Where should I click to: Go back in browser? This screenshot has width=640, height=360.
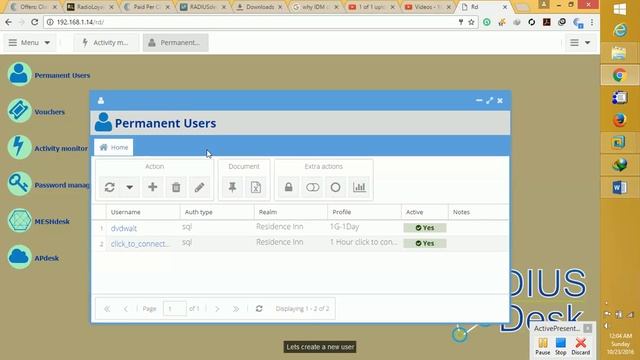coord(9,22)
